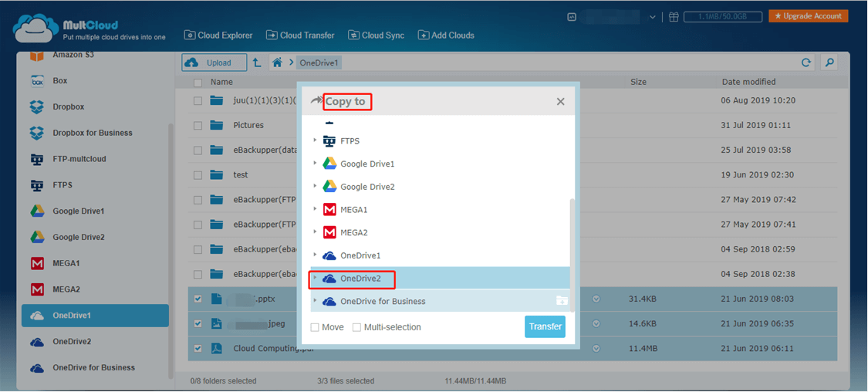The image size is (868, 392).
Task: Click the home icon in breadcrumb
Action: (x=277, y=63)
